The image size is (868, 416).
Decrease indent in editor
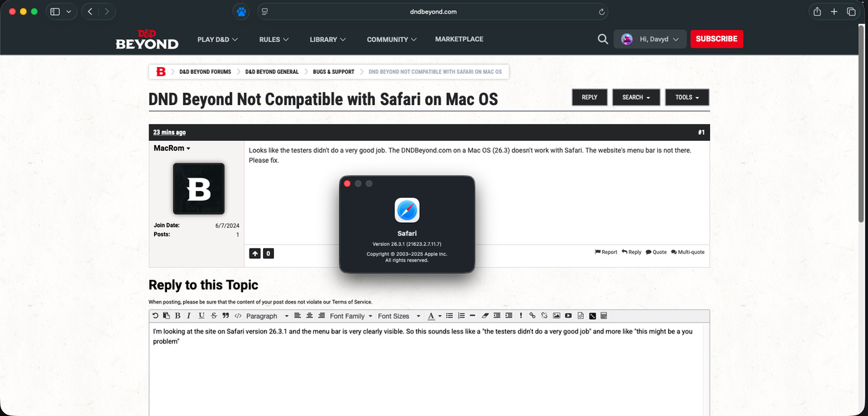click(x=497, y=316)
